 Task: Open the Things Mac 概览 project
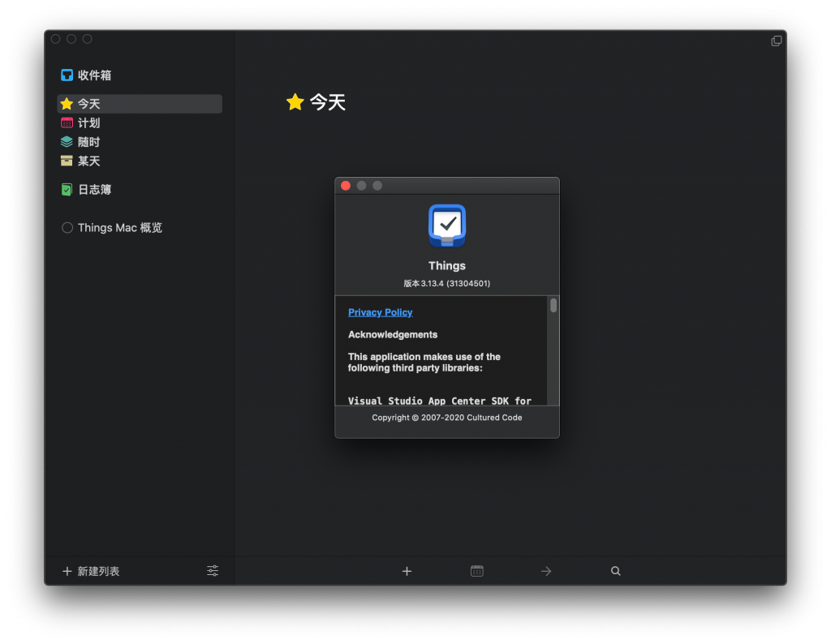point(139,228)
